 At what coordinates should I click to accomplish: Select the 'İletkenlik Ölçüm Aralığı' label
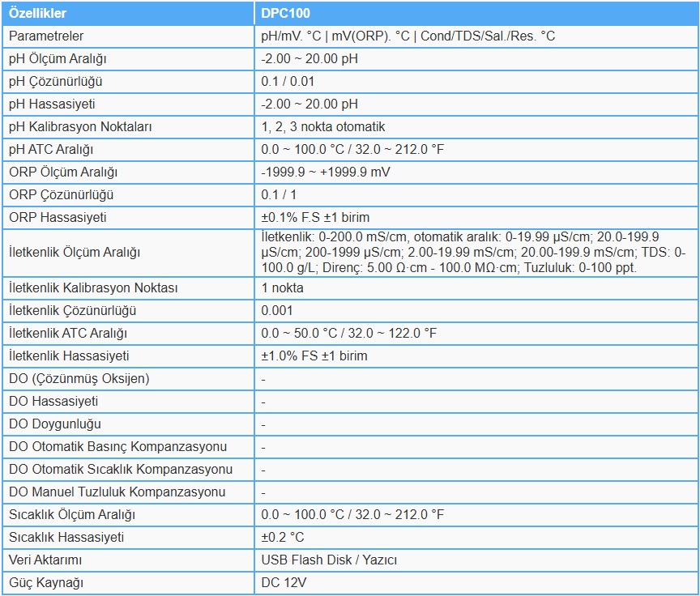[75, 253]
